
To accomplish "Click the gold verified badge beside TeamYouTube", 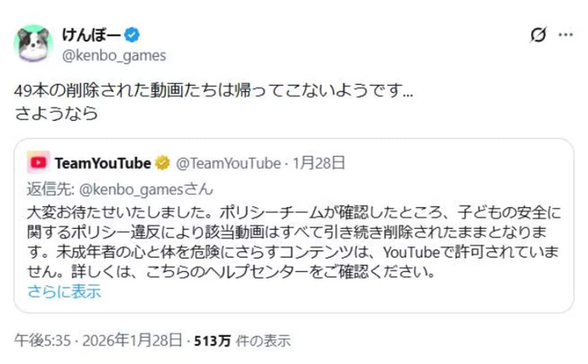I will (162, 163).
